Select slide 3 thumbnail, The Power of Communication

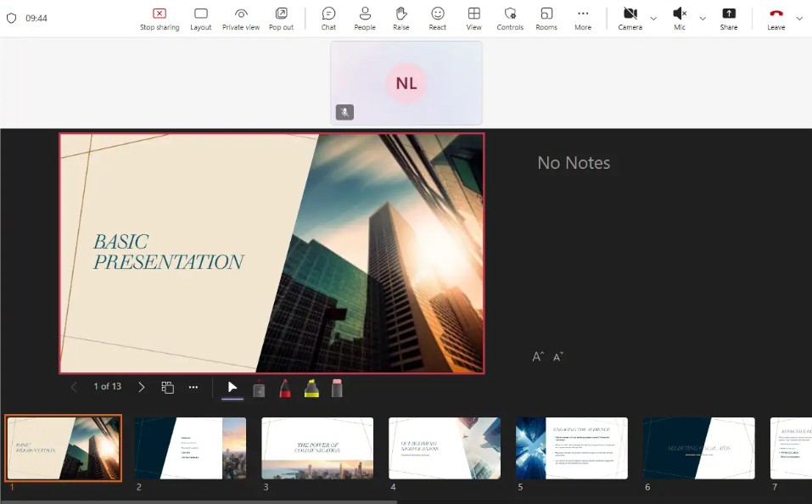[317, 448]
